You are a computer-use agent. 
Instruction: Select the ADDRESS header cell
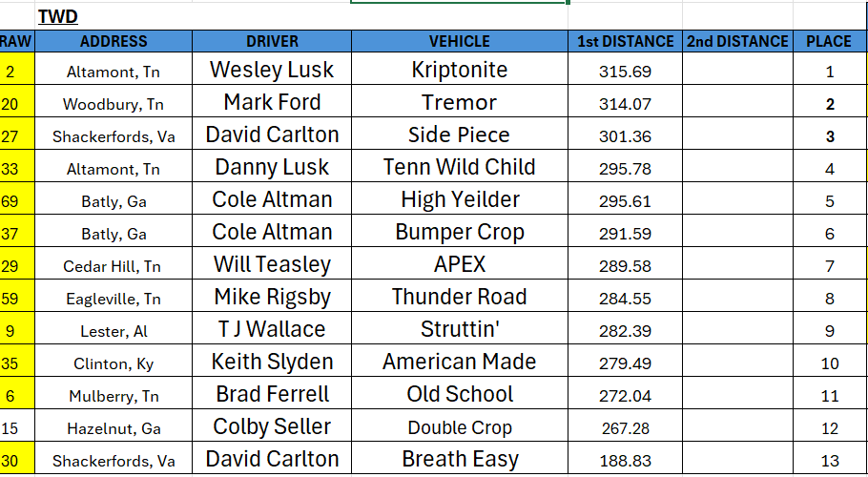click(114, 42)
